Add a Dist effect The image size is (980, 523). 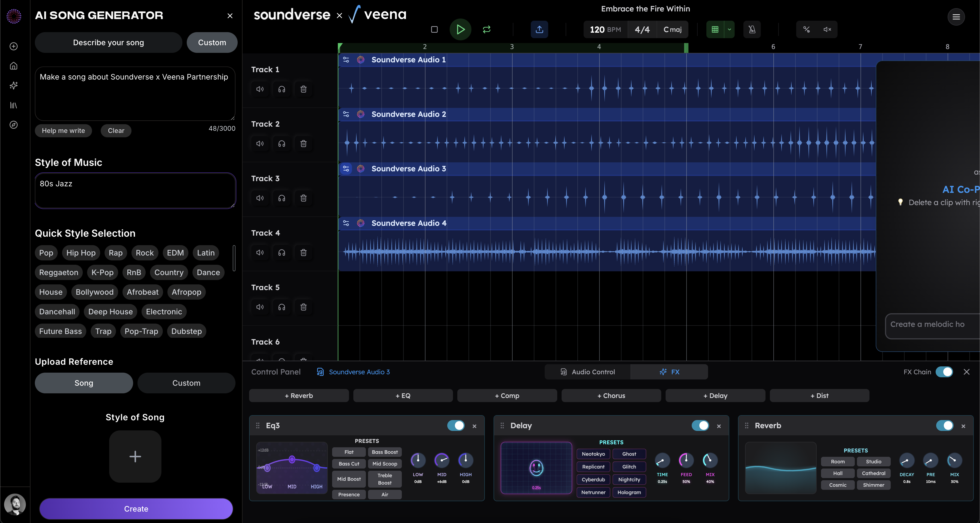(x=819, y=396)
